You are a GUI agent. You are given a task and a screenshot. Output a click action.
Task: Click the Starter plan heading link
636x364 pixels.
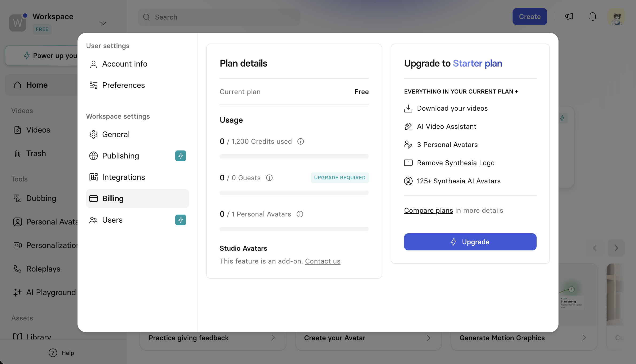478,63
